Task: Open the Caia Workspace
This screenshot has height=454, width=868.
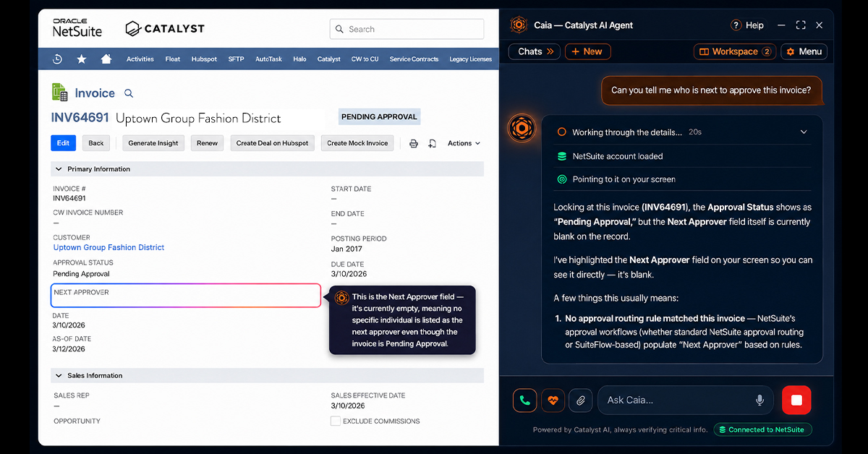Action: pos(735,51)
